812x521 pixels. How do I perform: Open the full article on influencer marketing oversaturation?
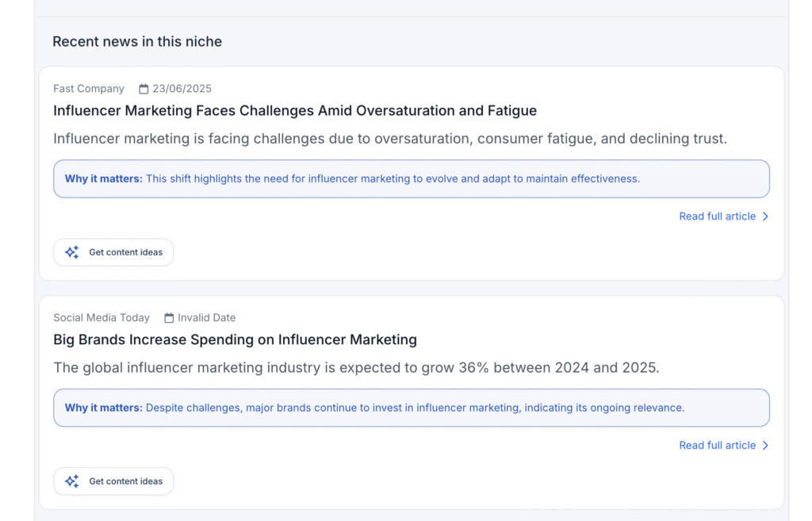(x=717, y=216)
